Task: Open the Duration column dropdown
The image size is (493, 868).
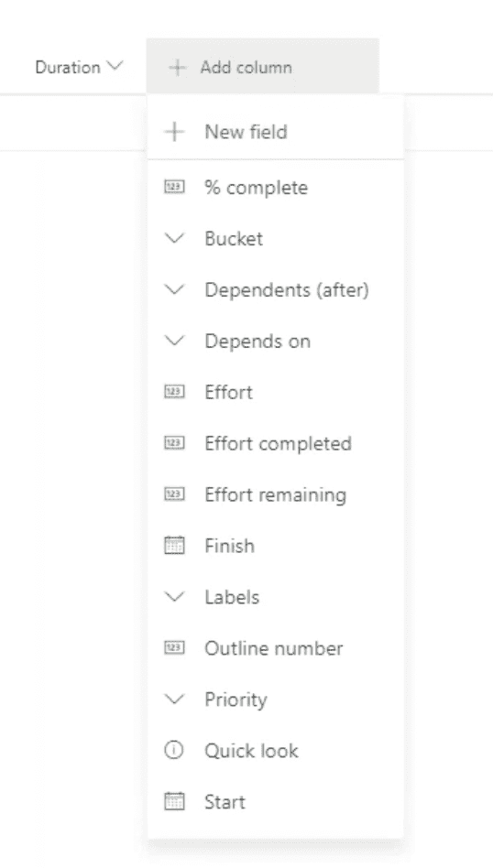Action: [x=79, y=68]
